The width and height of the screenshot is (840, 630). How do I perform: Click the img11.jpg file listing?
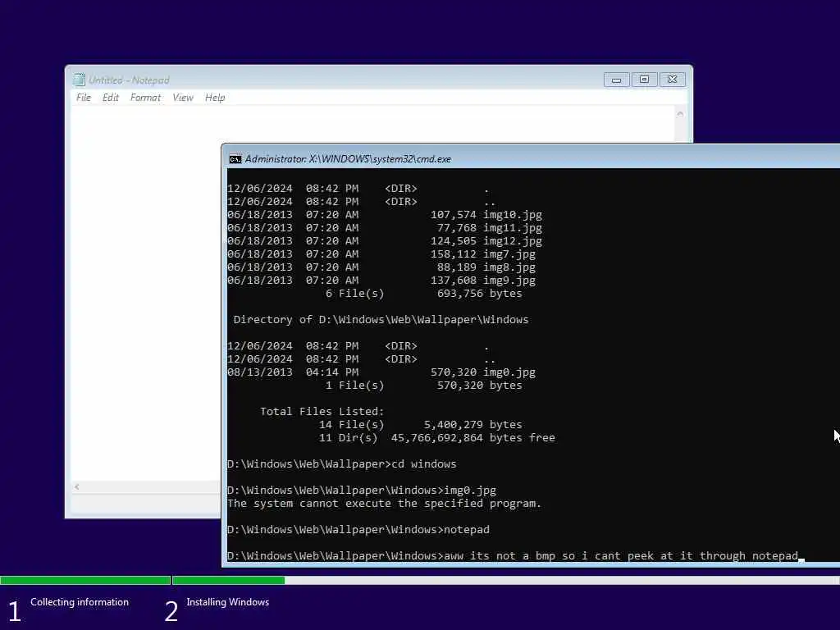coord(385,228)
